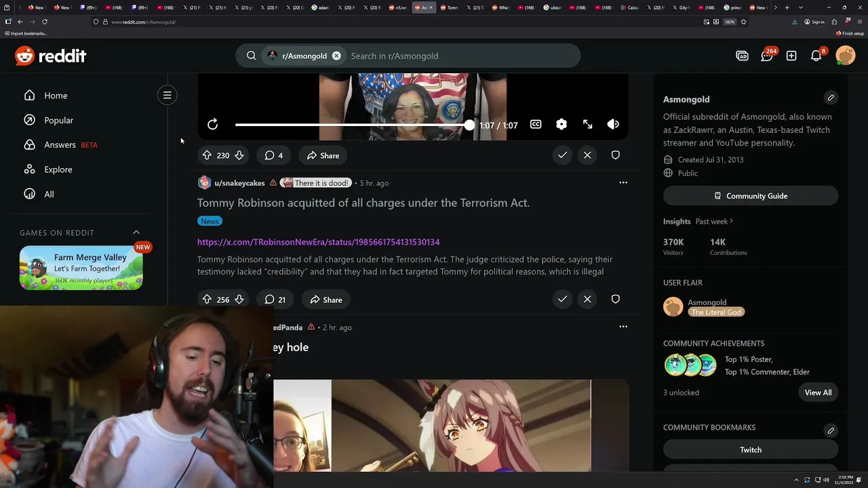Viewport: 868px width, 488px height.
Task: Seek the video progress bar
Action: coord(353,125)
